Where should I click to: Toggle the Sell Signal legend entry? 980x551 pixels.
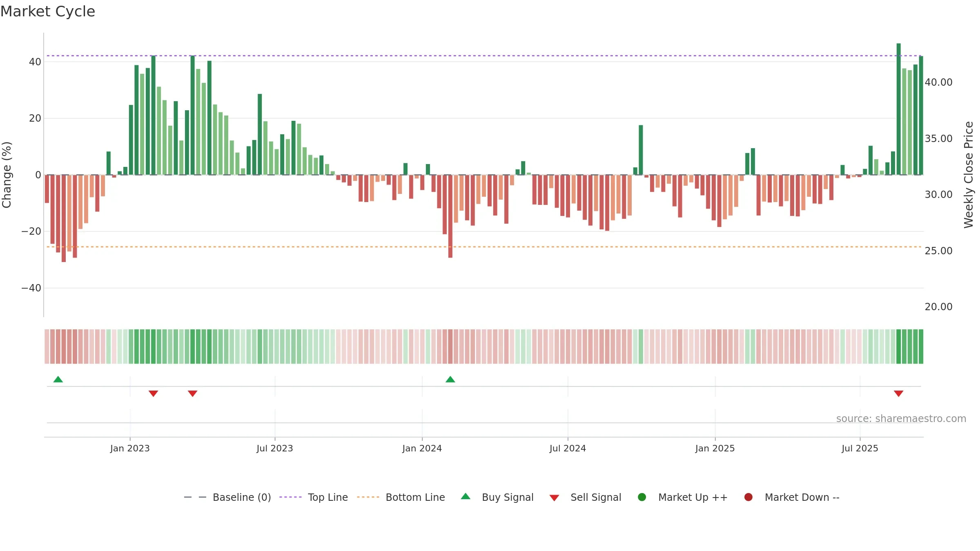point(585,498)
